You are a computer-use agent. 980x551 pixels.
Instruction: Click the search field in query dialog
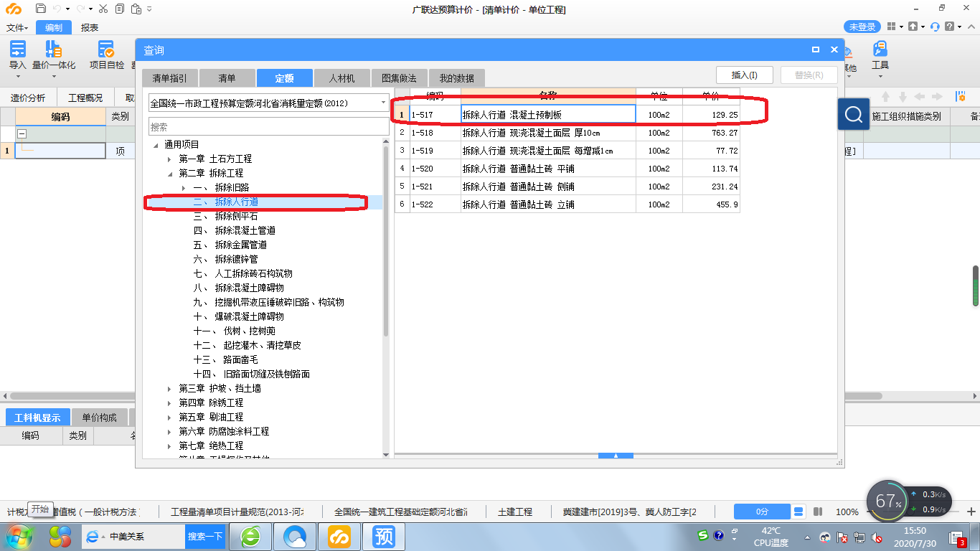coord(268,127)
